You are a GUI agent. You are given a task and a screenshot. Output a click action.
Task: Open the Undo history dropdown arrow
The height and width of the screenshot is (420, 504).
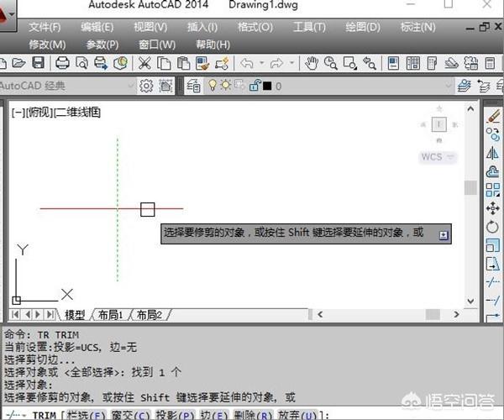pyautogui.click(x=262, y=63)
